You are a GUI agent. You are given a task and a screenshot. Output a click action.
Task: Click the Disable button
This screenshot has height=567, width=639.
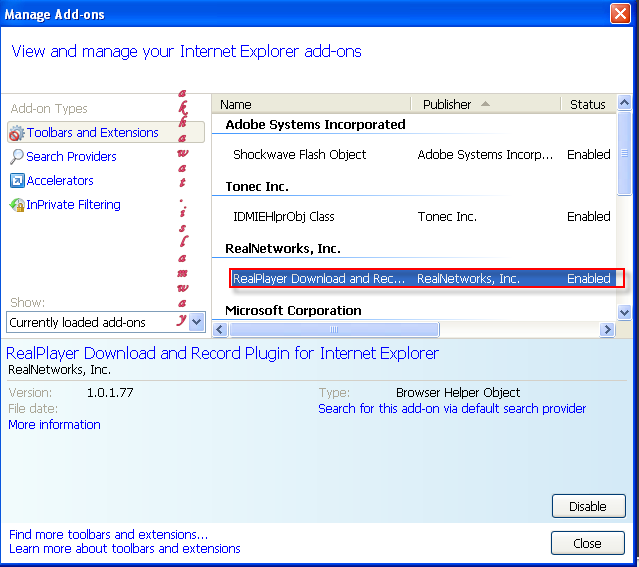[x=588, y=506]
